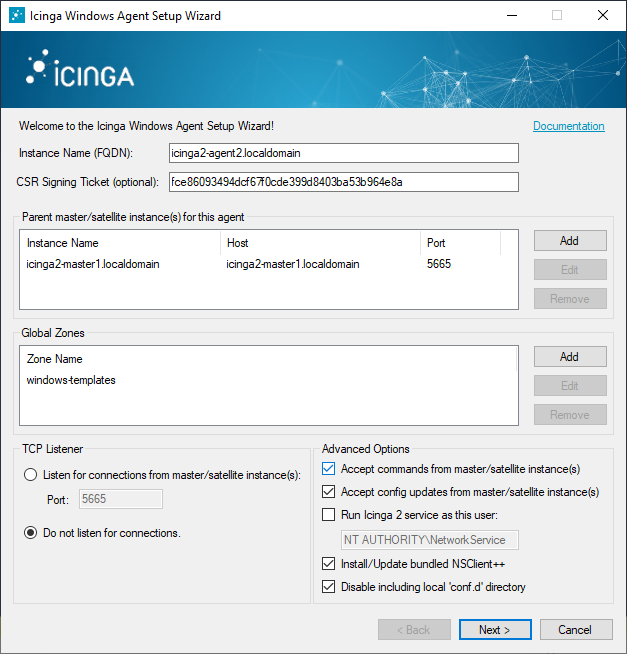Click the Instance Name column header
This screenshot has height=654, width=627.
tap(120, 243)
